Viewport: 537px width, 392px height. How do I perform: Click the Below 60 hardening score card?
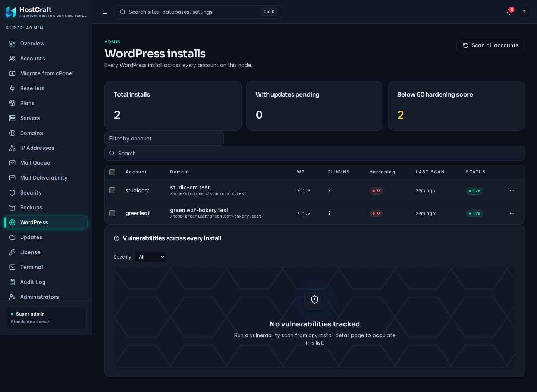[456, 106]
